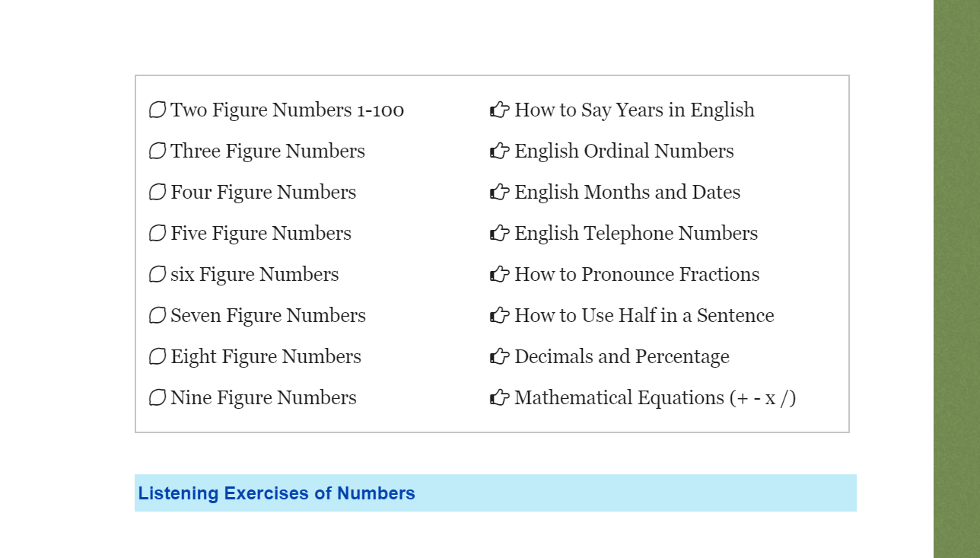Screen dimensions: 980x558
Task: Click the leaf icon beside Two Figure Numbers
Action: pos(157,110)
